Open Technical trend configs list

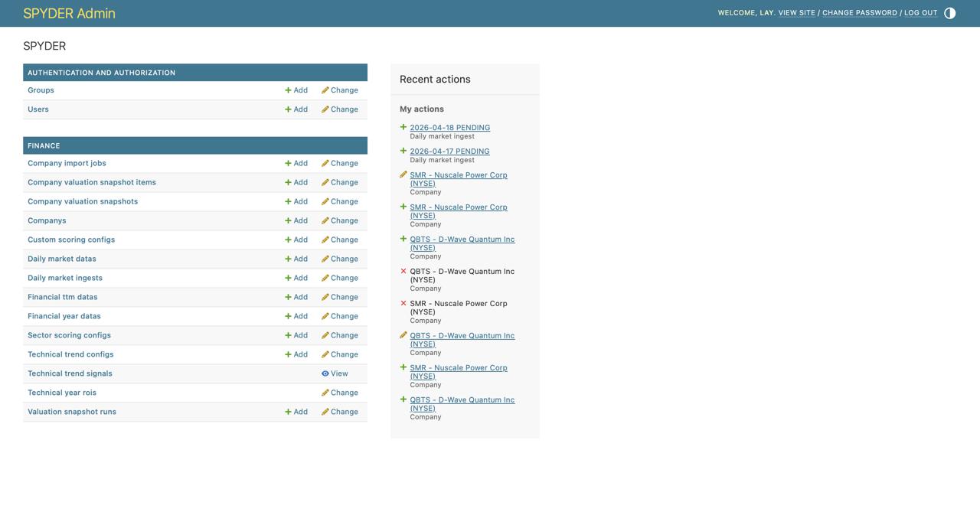(70, 354)
